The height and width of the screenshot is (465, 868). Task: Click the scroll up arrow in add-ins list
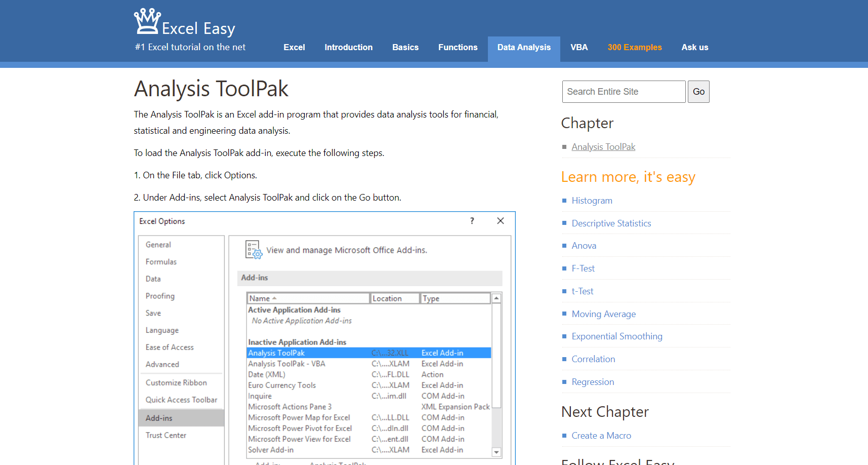pos(497,298)
